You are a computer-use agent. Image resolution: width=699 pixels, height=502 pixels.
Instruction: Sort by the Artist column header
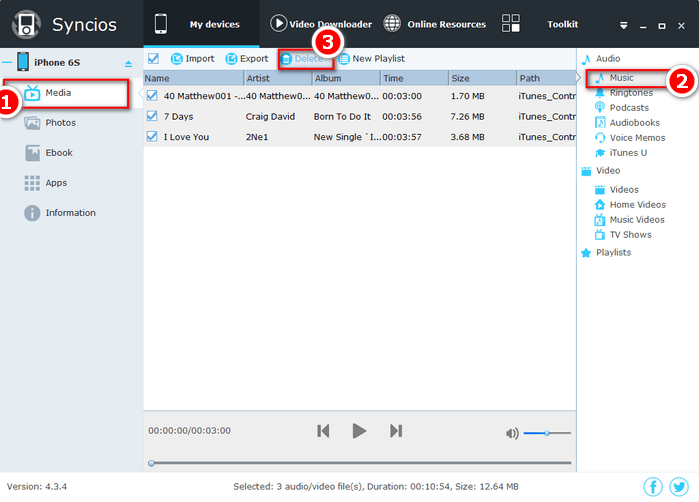tap(278, 78)
